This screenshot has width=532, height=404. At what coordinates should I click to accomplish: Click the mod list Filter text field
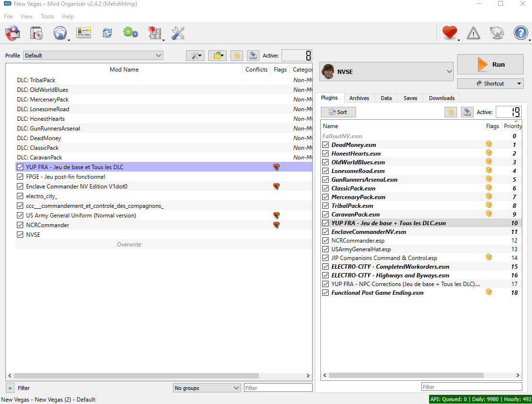[278, 388]
